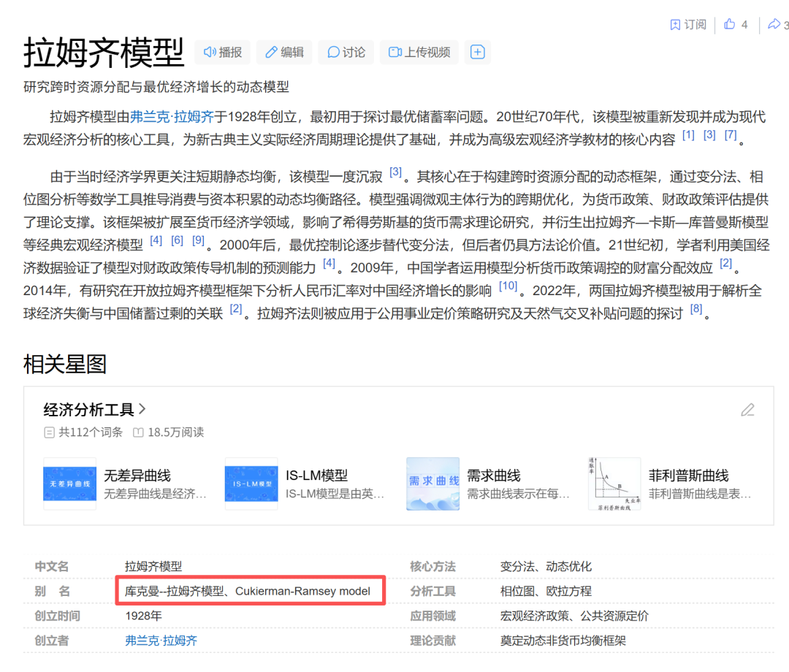Click the 共112个词条 entry count icon
Image resolution: width=789 pixels, height=672 pixels.
pos(50,432)
